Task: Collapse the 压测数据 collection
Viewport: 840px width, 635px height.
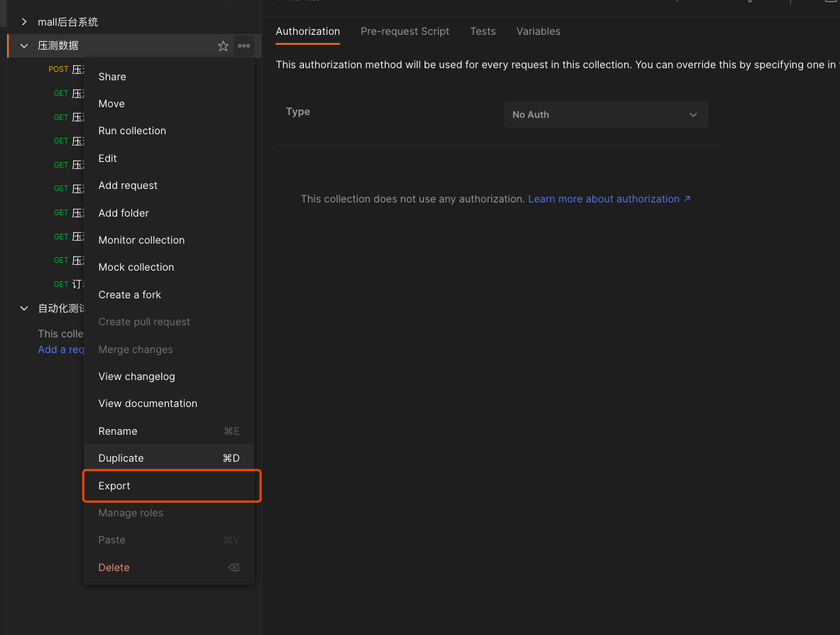Action: click(x=24, y=46)
